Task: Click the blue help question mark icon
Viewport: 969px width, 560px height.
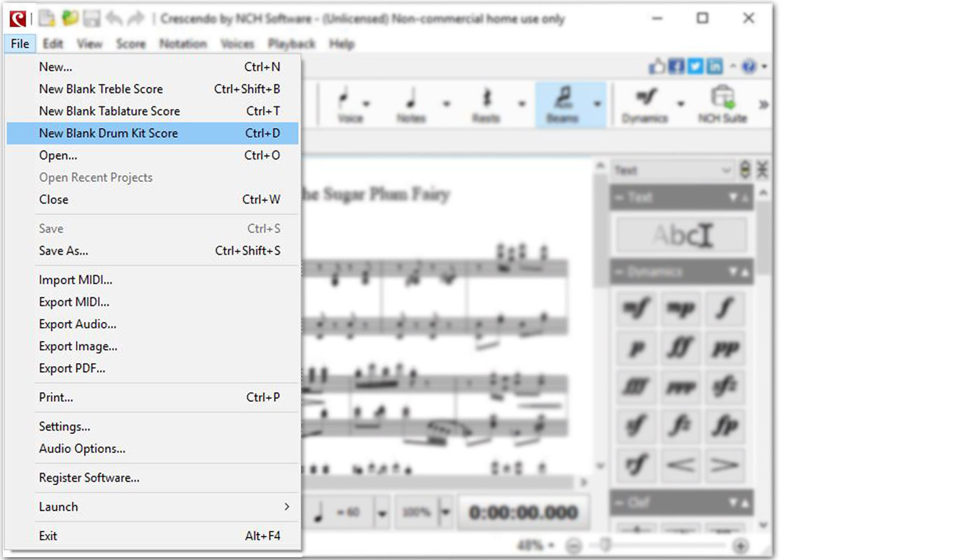Action: coord(749,66)
